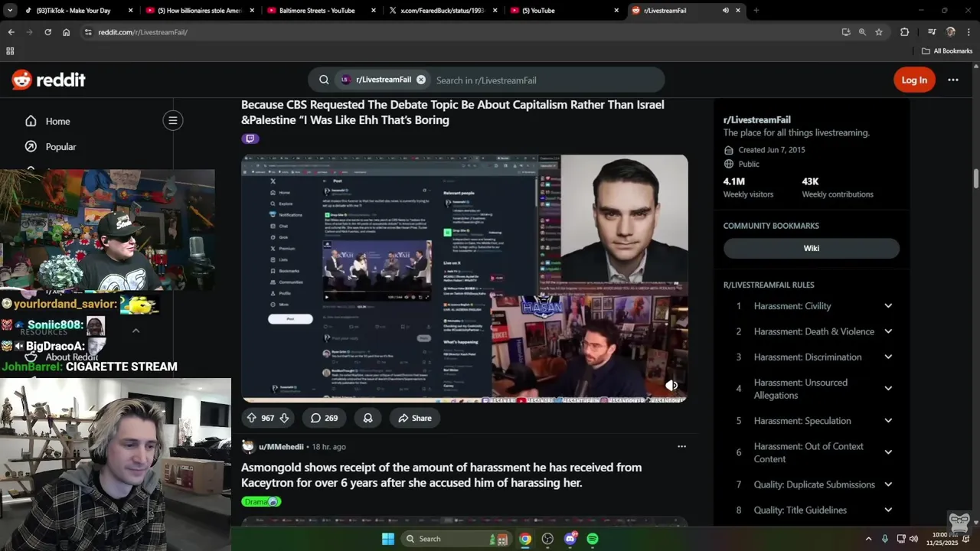
Task: Show hidden system tray icons
Action: coord(868,539)
